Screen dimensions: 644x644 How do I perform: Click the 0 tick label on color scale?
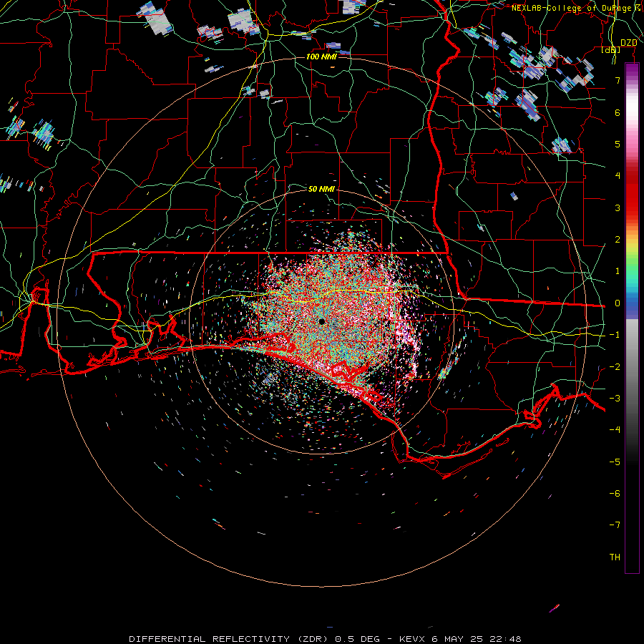(x=618, y=303)
